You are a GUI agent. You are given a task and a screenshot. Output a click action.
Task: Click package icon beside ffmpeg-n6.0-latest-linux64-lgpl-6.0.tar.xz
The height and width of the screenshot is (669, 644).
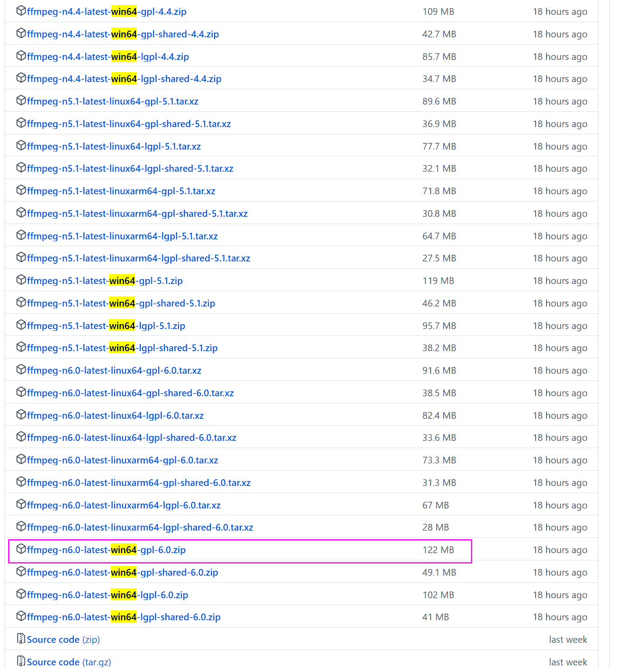(x=21, y=415)
